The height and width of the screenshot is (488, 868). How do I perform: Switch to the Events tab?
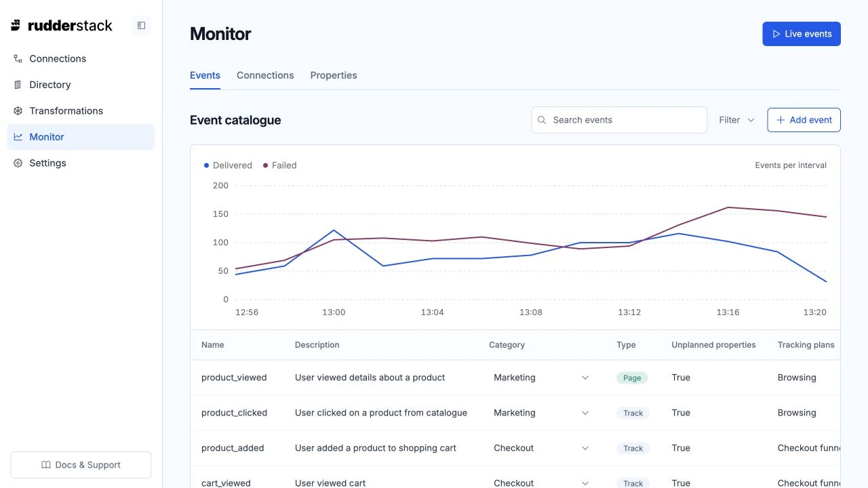[x=205, y=75]
